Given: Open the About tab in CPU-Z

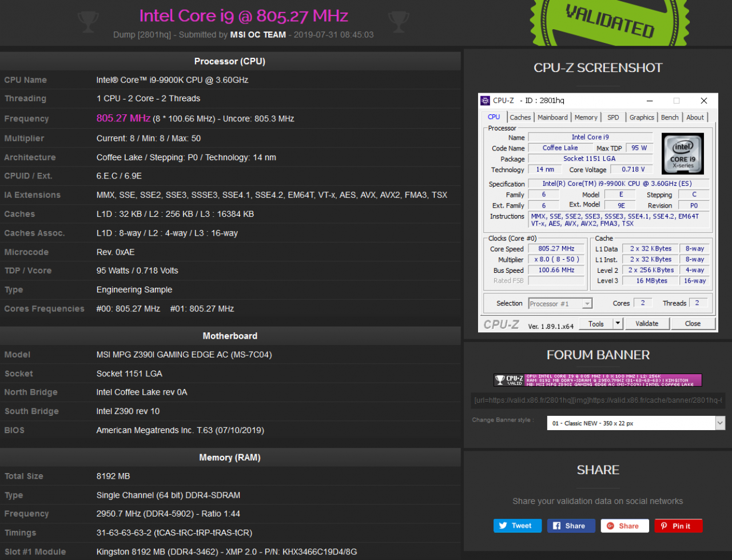Looking at the screenshot, I should click(x=695, y=117).
